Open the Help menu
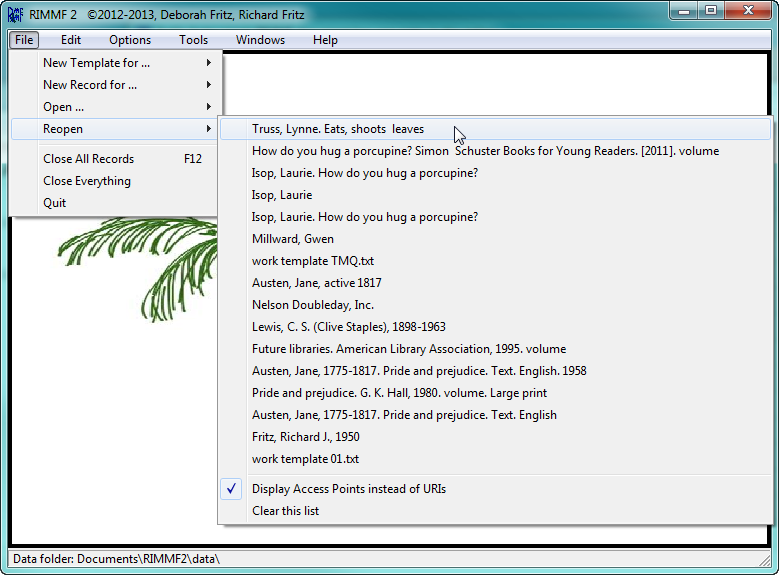 tap(325, 40)
